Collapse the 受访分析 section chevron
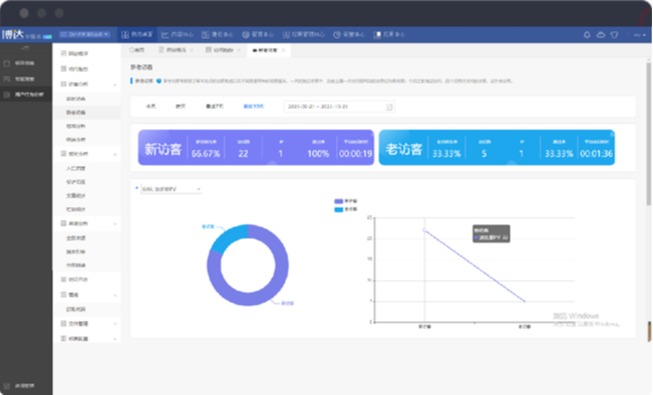This screenshot has height=395, width=653. pos(115,154)
